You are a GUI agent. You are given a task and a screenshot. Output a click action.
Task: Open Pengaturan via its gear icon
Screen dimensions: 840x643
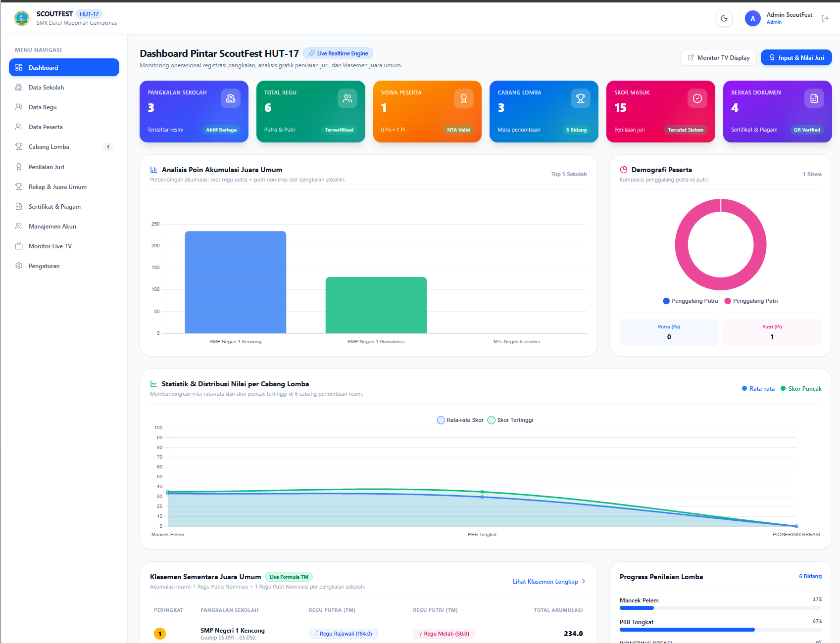[x=19, y=266]
